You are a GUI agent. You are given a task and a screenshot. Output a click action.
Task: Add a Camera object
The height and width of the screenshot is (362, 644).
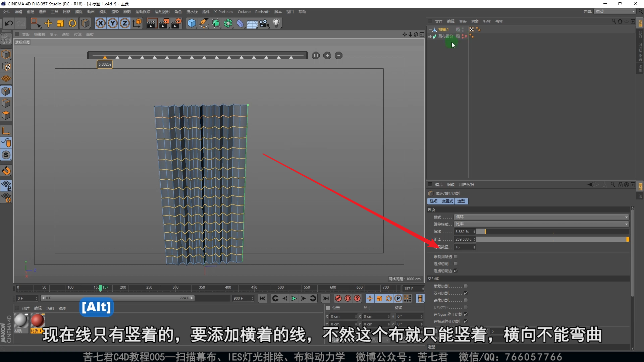click(x=264, y=23)
